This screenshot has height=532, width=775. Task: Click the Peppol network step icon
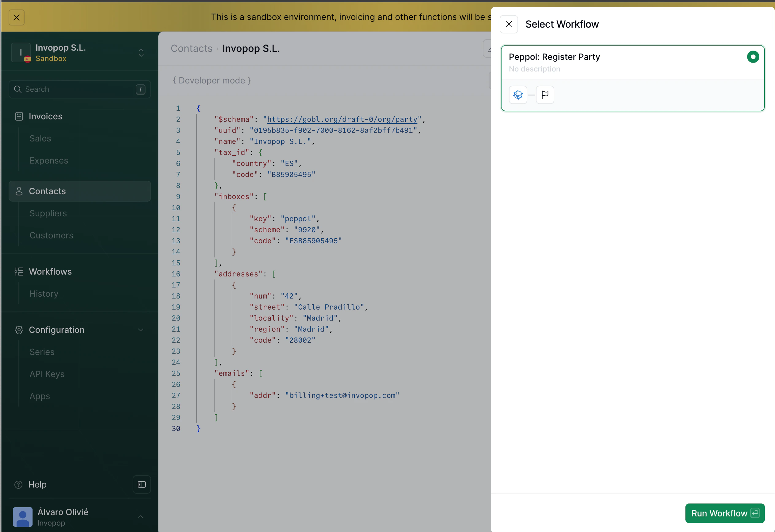click(517, 95)
